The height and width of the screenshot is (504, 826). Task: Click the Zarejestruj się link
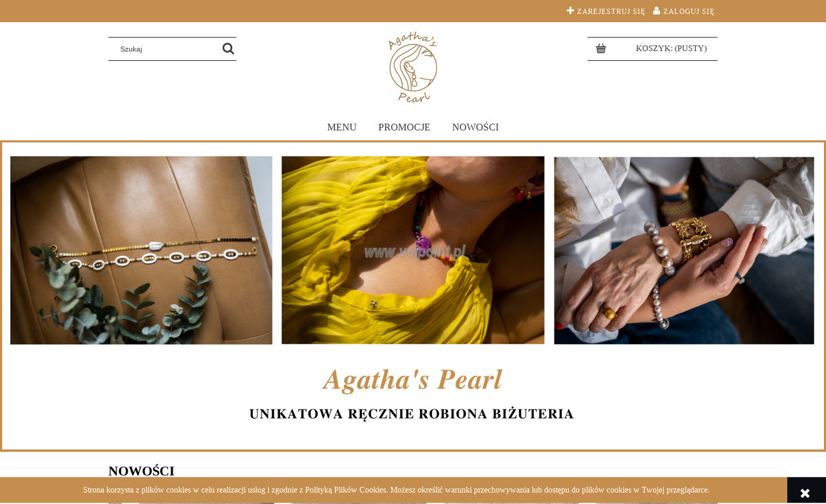click(x=611, y=11)
